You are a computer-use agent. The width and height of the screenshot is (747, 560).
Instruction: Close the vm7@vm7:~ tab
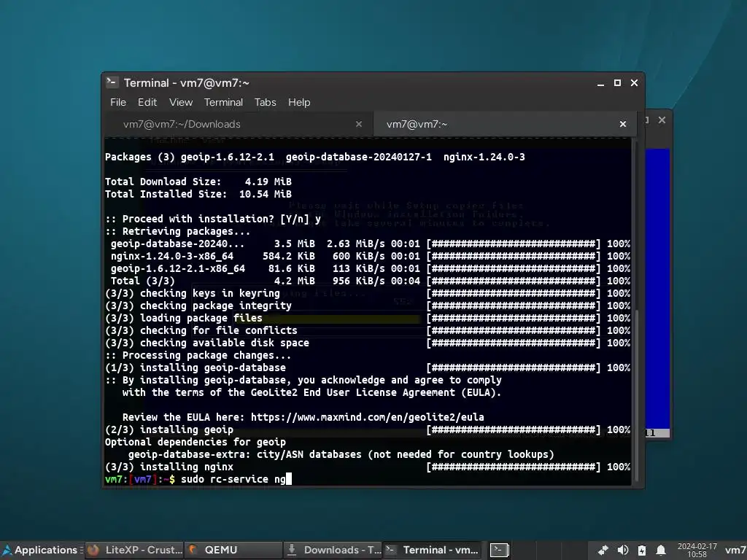pos(623,124)
